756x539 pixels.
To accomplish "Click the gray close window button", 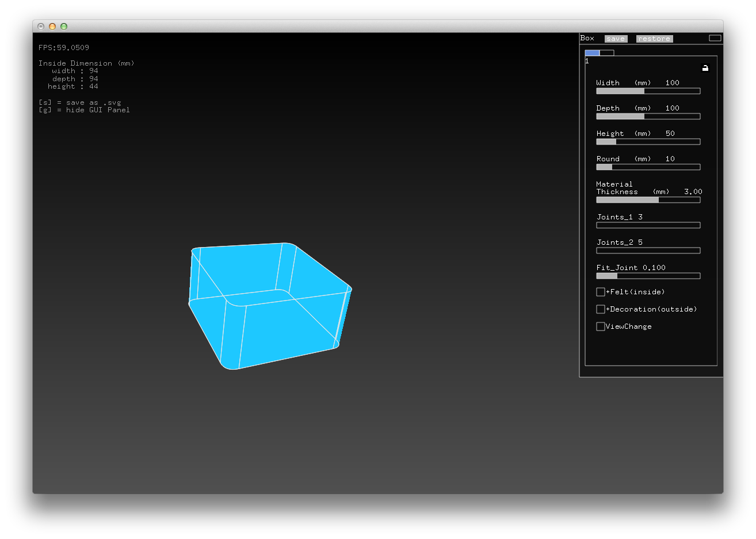I will 41,26.
